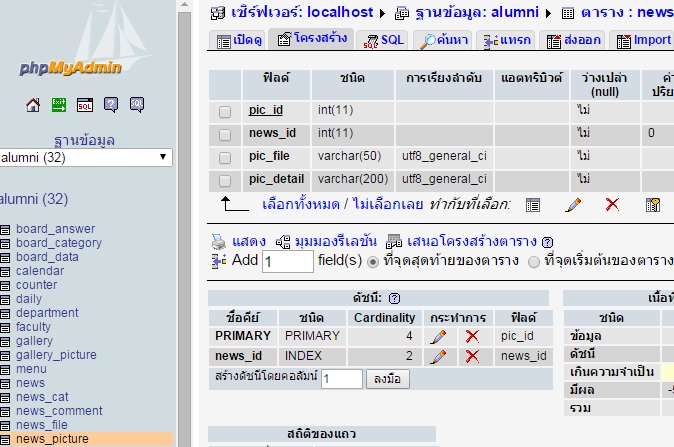674x447 pixels.
Task: Click table icon beside calendar
Action: [x=5, y=272]
